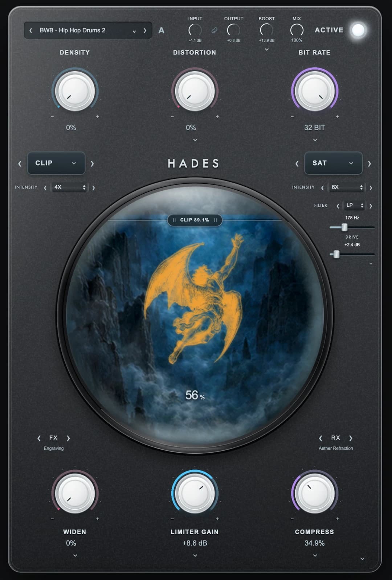Expand the chevron under COMPRESS 34.9%
The width and height of the screenshot is (392, 580).
315,555
